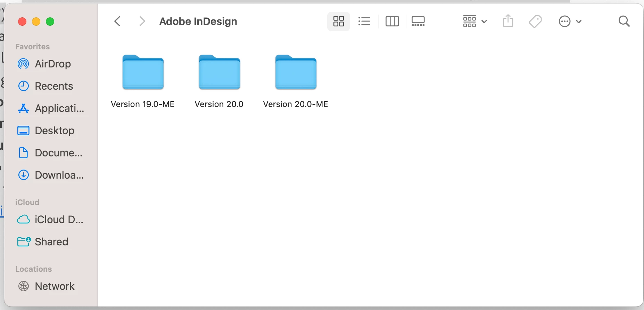The height and width of the screenshot is (310, 644).
Task: Click the Recents clock icon
Action: [23, 86]
